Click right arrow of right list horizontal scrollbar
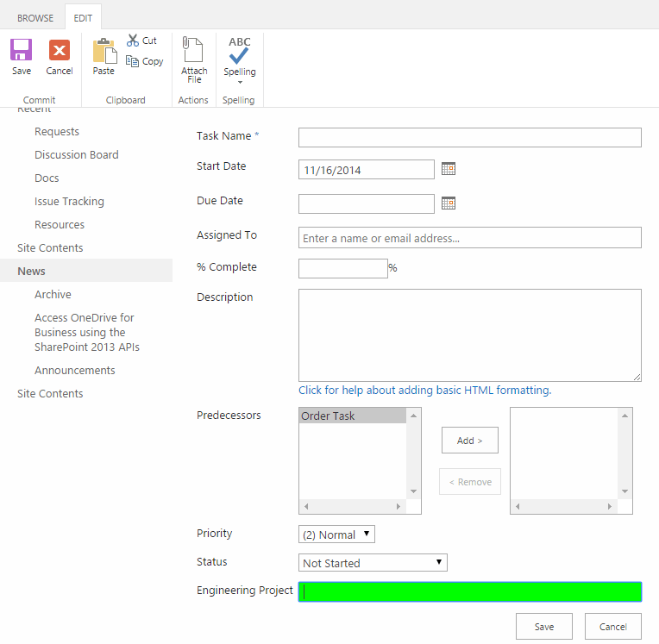This screenshot has height=644, width=659. tap(610, 506)
